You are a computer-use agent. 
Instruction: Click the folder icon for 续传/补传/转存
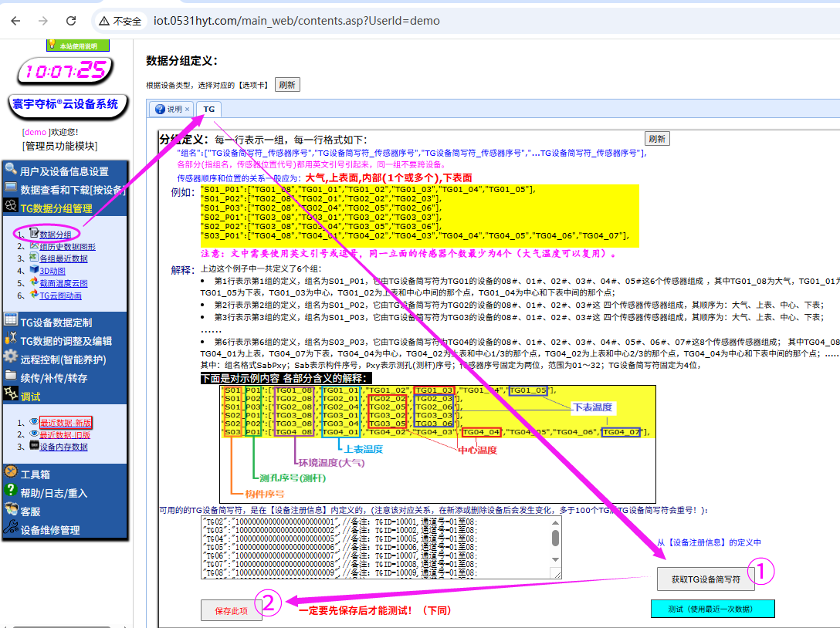(x=11, y=376)
